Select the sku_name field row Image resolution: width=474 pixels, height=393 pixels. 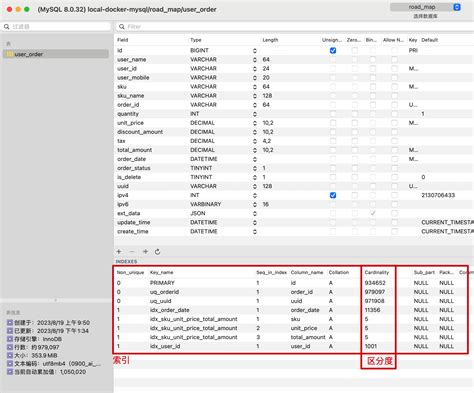tap(294, 96)
